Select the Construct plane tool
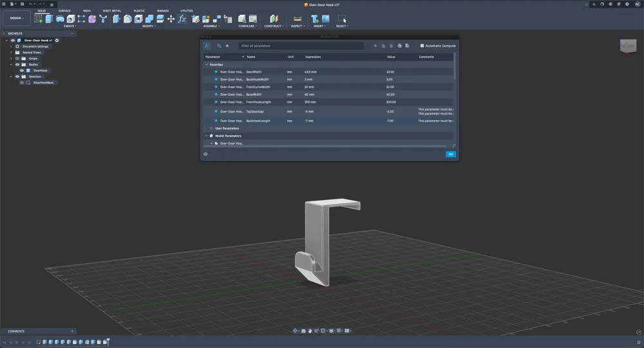Image resolution: width=644 pixels, height=348 pixels. pos(274,19)
